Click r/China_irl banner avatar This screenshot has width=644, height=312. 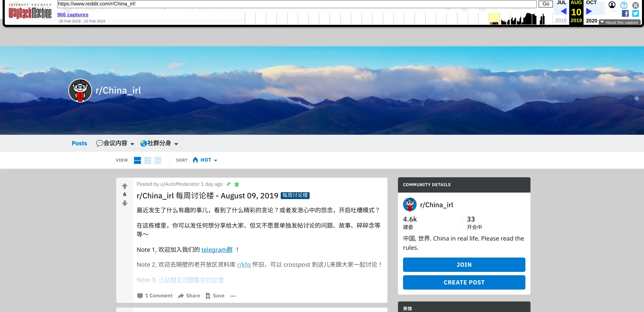(x=80, y=91)
